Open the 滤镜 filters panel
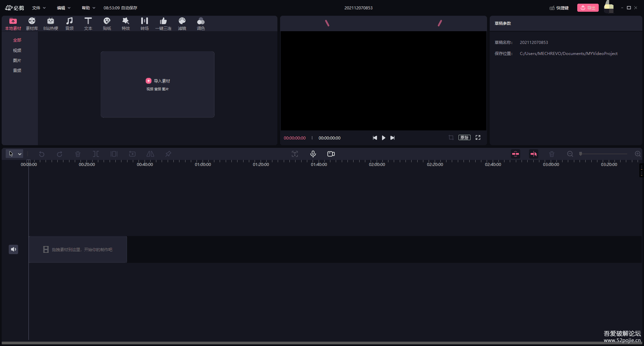This screenshot has height=346, width=644. [182, 24]
